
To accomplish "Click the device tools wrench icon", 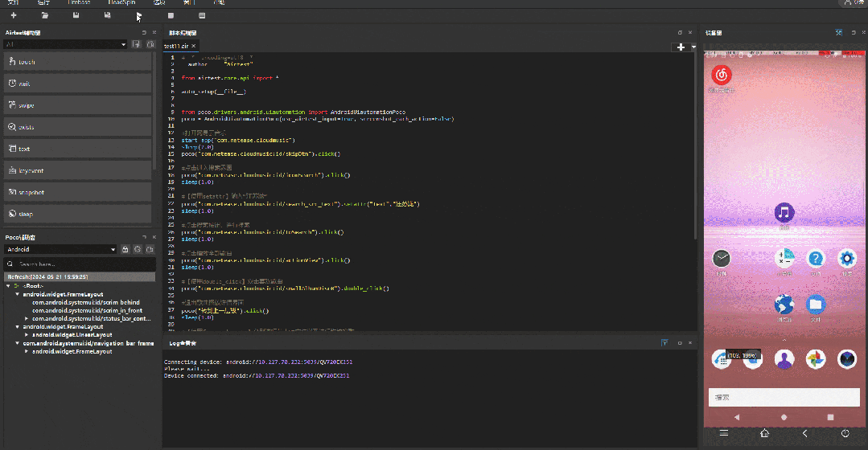I will [x=838, y=33].
